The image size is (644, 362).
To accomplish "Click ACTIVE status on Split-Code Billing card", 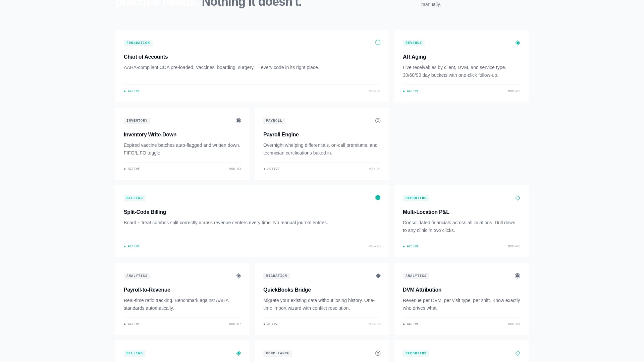I will (132, 246).
